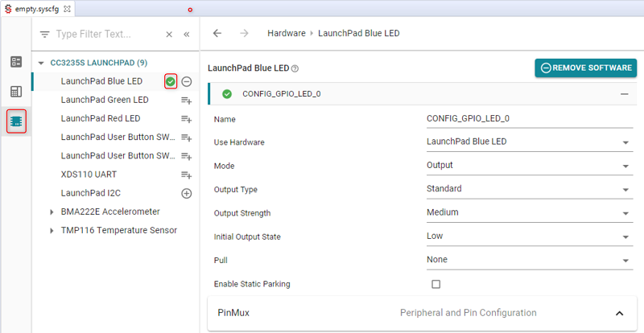The width and height of the screenshot is (644, 333).
Task: Click the Name field CONFIG_GPIO_LED_0
Action: click(x=527, y=118)
